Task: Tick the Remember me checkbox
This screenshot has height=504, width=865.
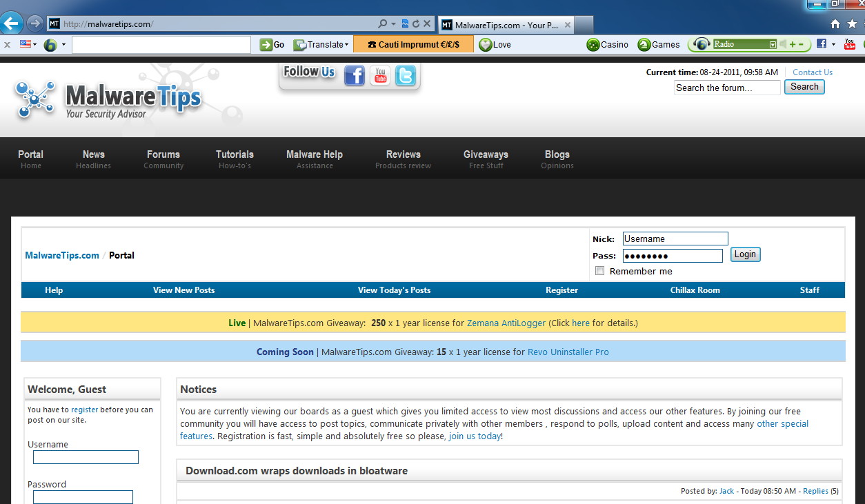Action: [599, 271]
